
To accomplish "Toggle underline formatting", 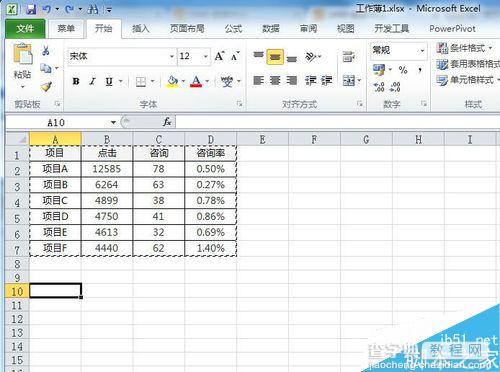I will [109, 81].
